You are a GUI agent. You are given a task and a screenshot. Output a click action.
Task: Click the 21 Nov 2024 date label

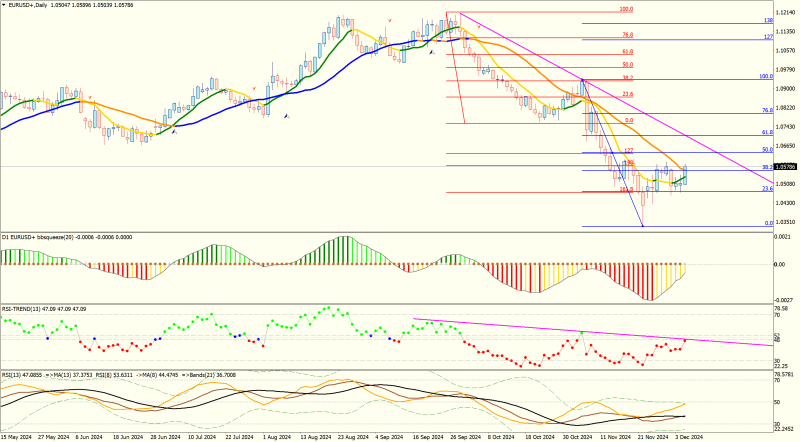point(653,437)
